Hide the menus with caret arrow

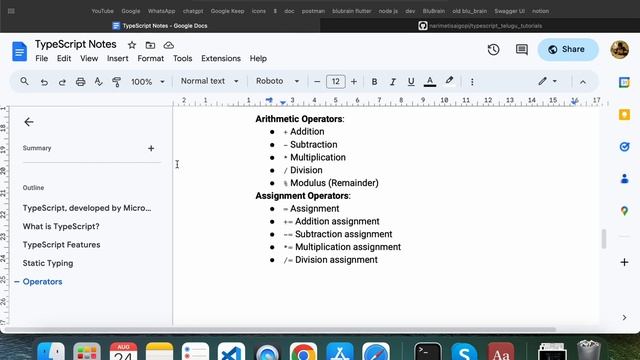coord(583,82)
